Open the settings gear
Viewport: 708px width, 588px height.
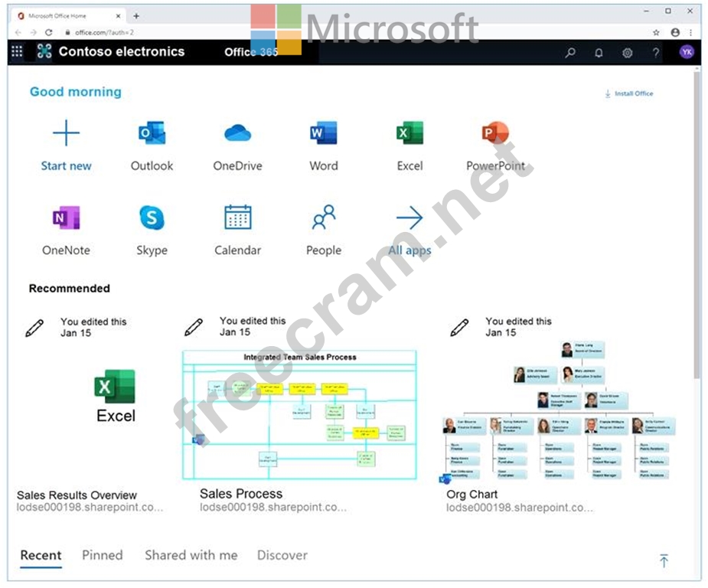627,53
